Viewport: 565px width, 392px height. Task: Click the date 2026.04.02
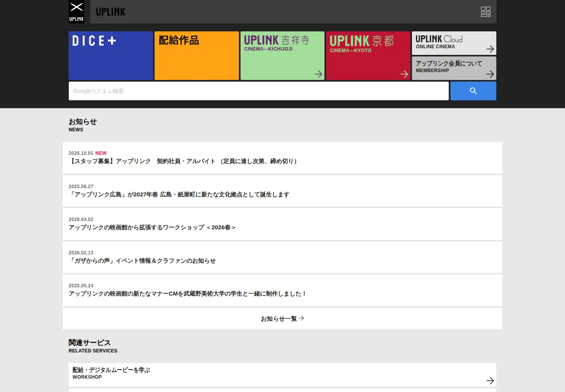coord(81,220)
